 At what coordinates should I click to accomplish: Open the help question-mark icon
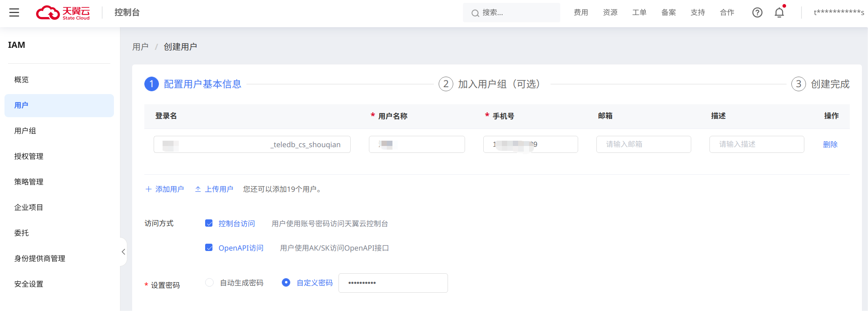click(x=757, y=13)
